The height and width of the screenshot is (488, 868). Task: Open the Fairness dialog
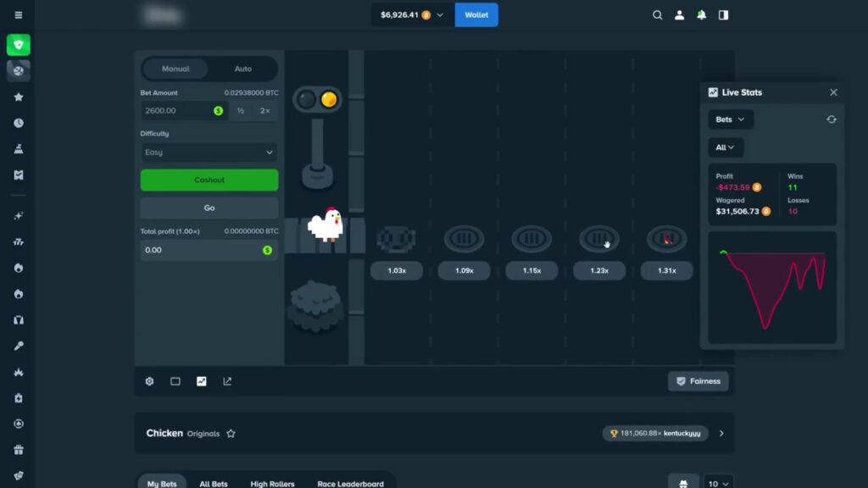pyautogui.click(x=698, y=381)
